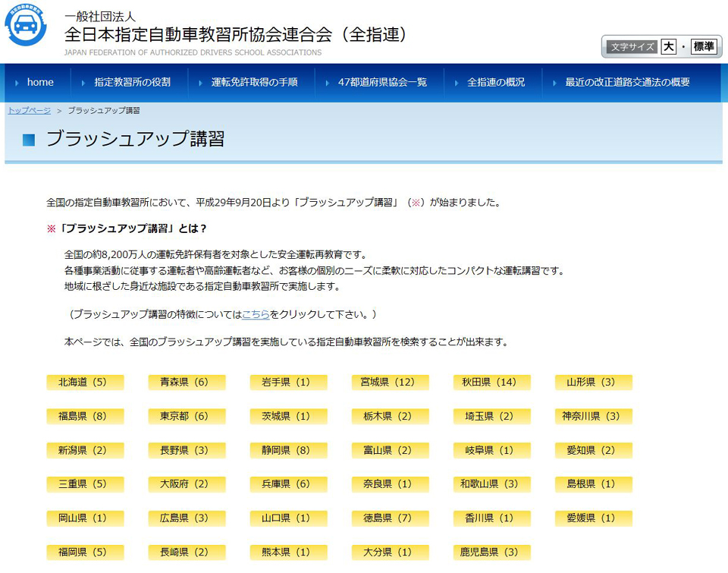The height and width of the screenshot is (573, 728).
Task: Set text size to 標準 (standard)
Action: pos(703,47)
